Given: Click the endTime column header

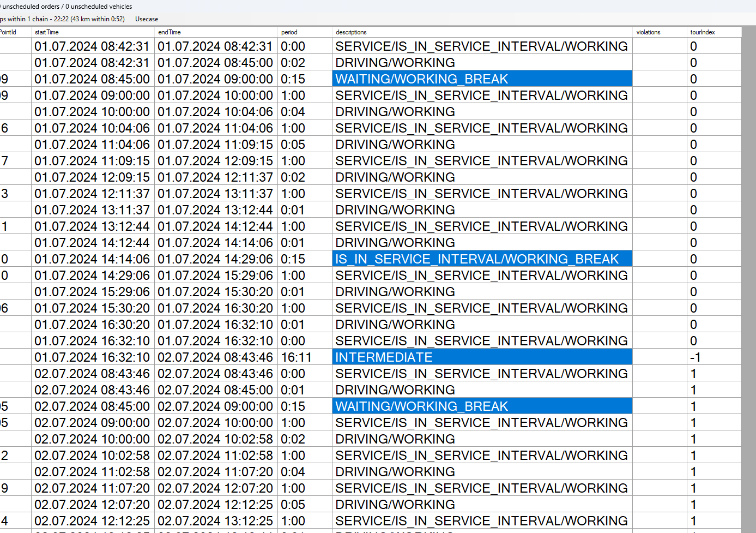Looking at the screenshot, I should click(170, 32).
